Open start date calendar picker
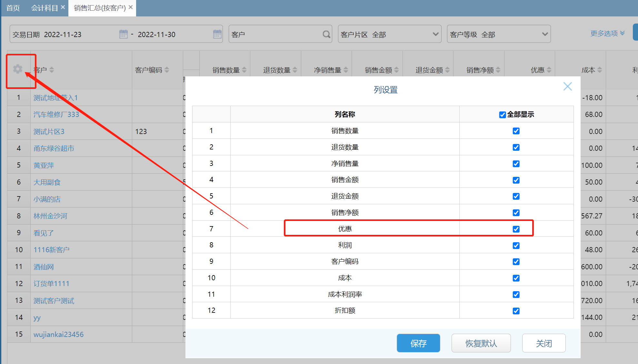 coord(124,34)
